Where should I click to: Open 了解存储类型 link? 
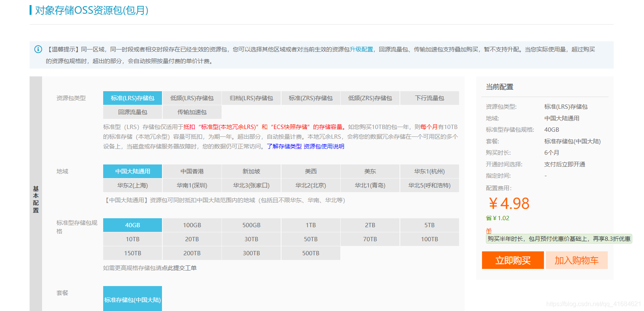click(284, 147)
